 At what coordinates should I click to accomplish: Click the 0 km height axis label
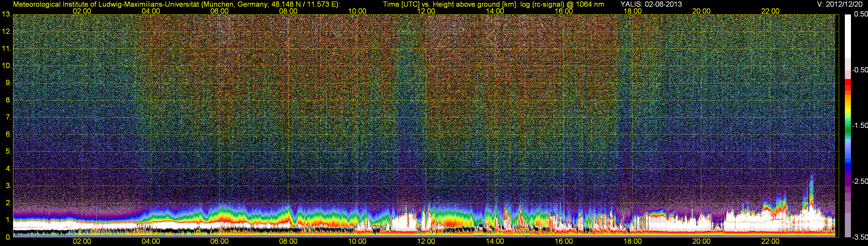point(8,237)
